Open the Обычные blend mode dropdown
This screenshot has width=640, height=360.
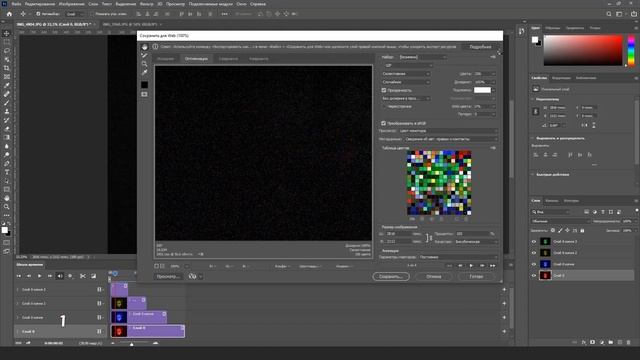click(x=561, y=221)
